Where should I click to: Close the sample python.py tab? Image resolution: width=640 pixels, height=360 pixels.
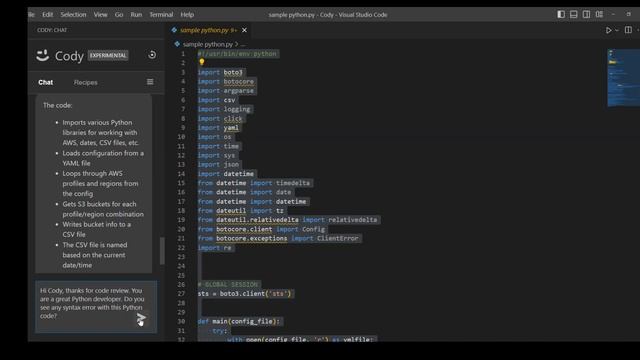tap(244, 30)
